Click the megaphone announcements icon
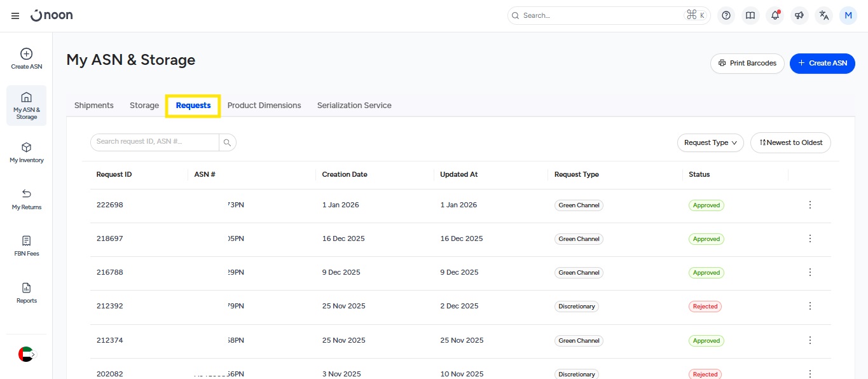The height and width of the screenshot is (379, 868). [799, 16]
